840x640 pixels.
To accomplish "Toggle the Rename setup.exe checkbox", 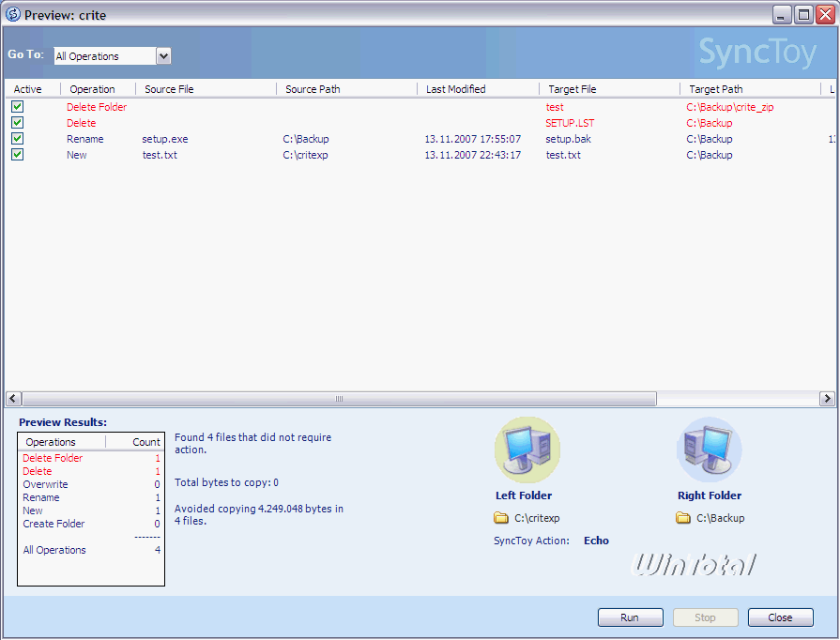I will [x=17, y=139].
